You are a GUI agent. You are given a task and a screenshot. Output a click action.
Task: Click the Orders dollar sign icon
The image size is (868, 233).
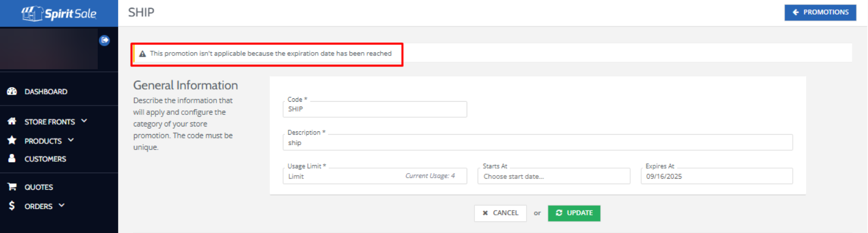pos(12,206)
